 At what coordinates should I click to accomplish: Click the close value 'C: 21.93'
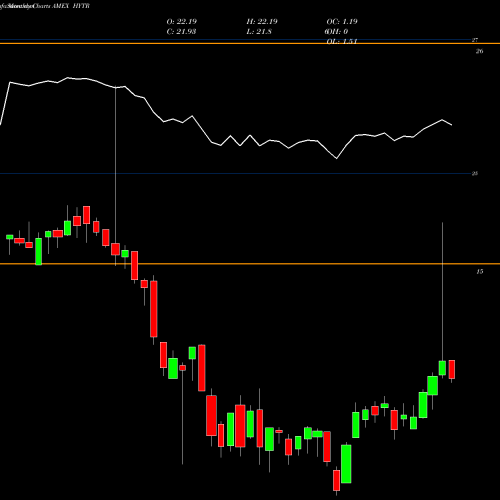181,32
